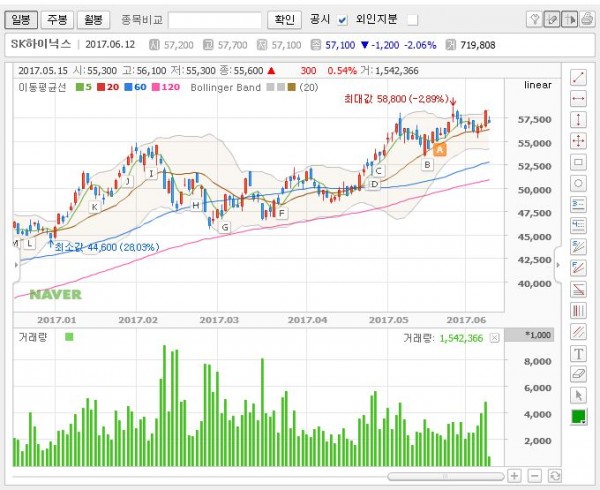Select the eraser tool
This screenshot has width=600, height=490.
pos(578,374)
